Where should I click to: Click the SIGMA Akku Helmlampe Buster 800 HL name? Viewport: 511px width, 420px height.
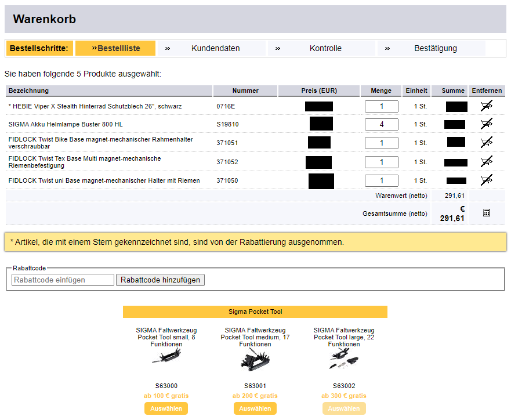tap(66, 124)
